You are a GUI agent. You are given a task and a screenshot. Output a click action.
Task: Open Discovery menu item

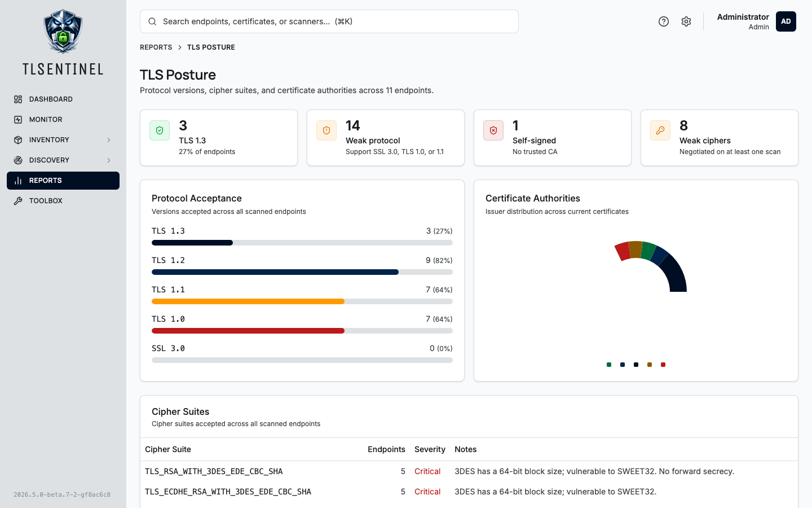[x=63, y=160]
